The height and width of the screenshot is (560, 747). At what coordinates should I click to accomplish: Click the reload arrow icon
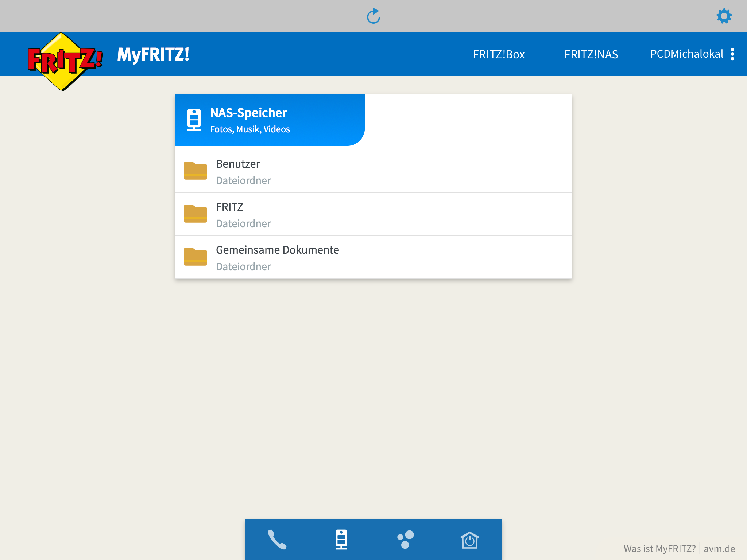point(373,16)
